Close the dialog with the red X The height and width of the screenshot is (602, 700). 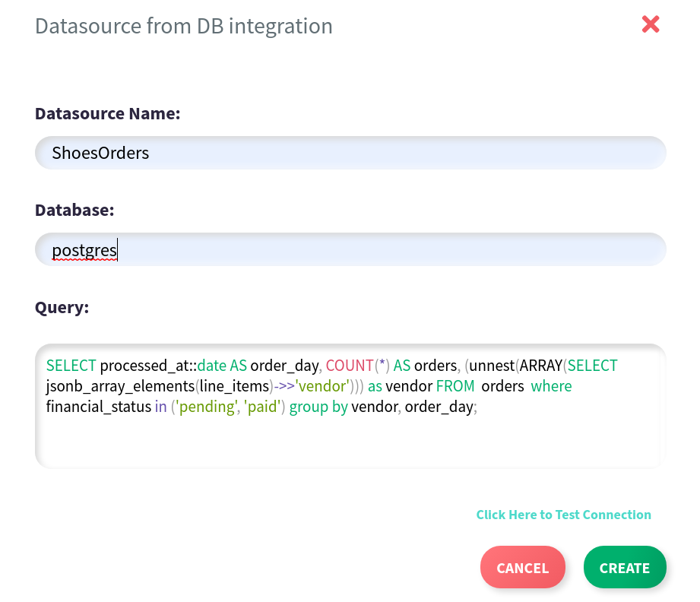coord(651,24)
